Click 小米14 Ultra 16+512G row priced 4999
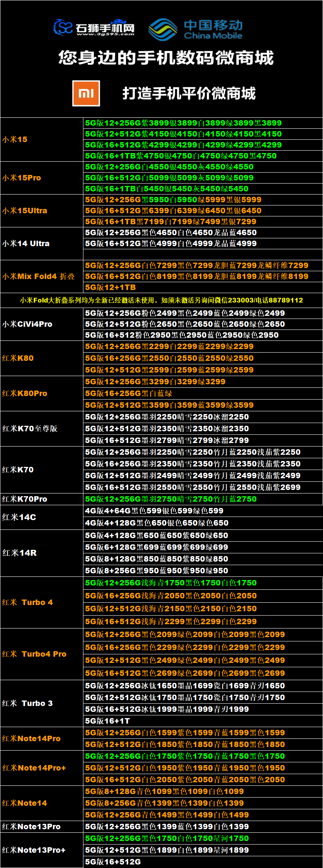Viewport: 323px width, 868px height. (x=203, y=243)
